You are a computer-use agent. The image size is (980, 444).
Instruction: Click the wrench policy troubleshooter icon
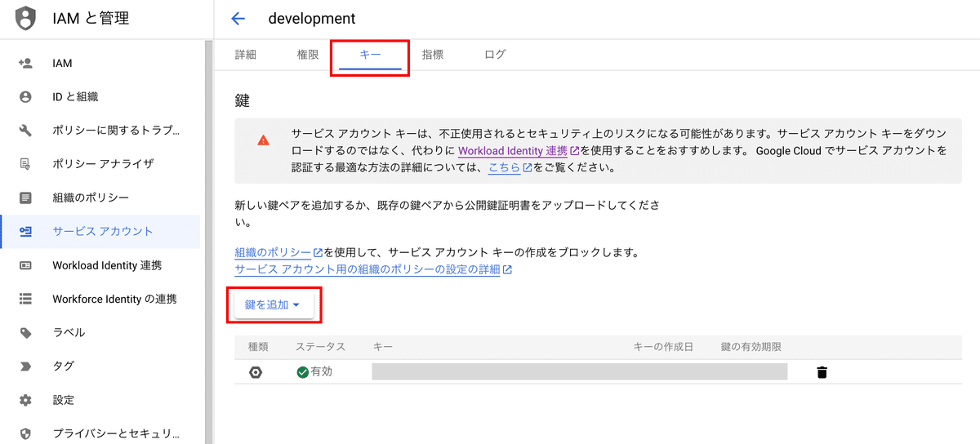tap(25, 130)
